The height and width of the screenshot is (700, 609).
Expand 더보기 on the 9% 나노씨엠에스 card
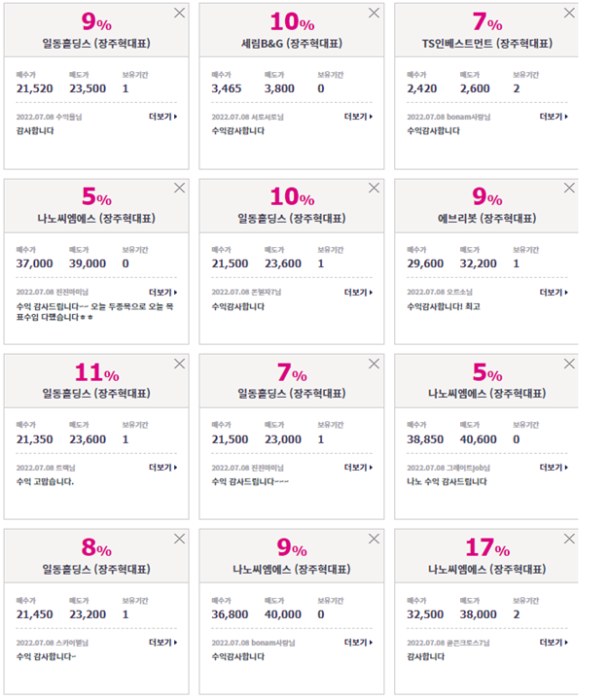click(x=358, y=643)
